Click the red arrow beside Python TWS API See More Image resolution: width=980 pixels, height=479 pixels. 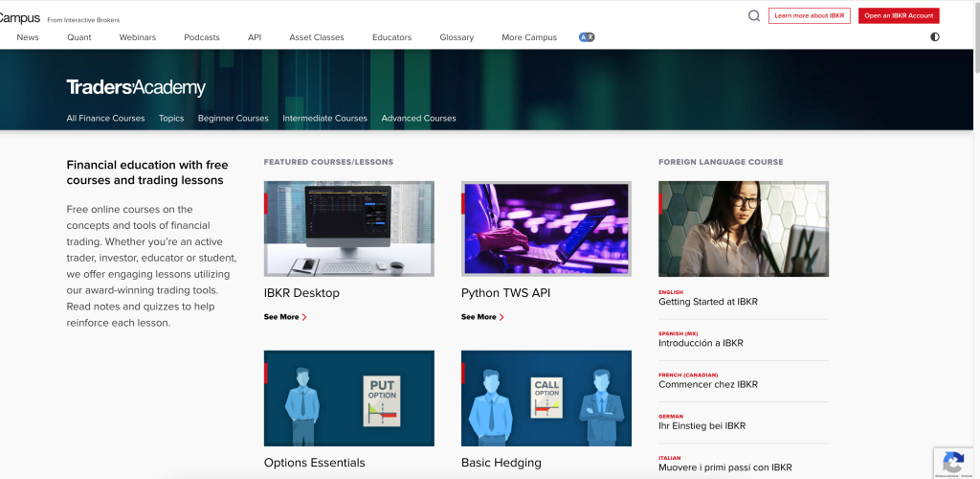501,317
